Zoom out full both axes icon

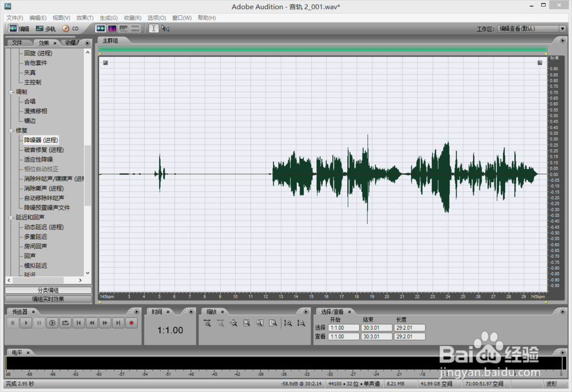(233, 323)
